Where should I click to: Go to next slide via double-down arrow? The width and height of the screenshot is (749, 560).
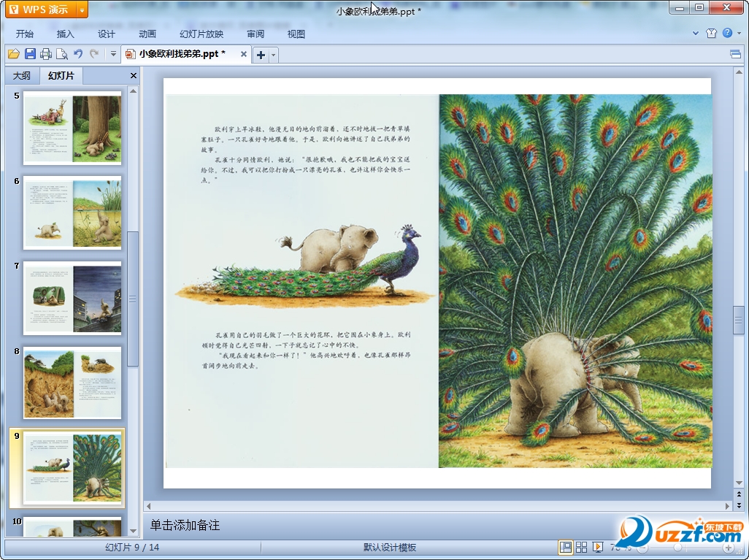(739, 505)
